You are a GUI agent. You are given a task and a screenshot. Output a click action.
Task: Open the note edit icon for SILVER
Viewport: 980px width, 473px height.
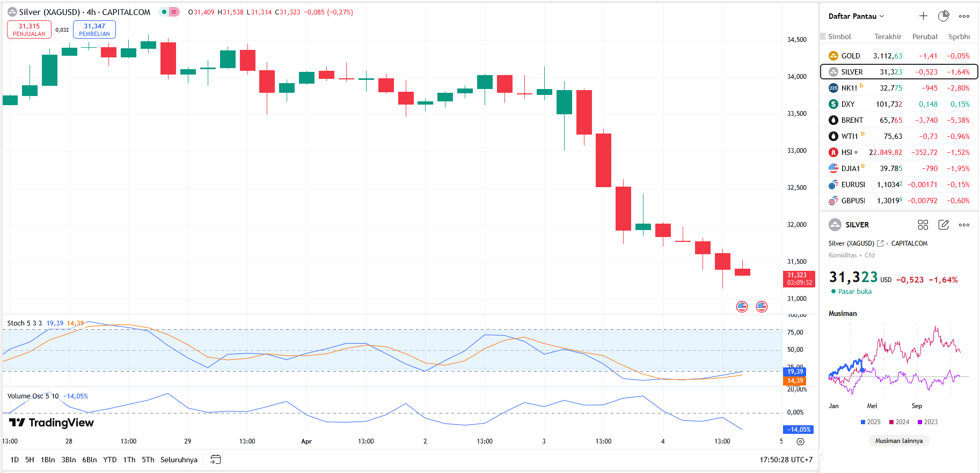[944, 225]
